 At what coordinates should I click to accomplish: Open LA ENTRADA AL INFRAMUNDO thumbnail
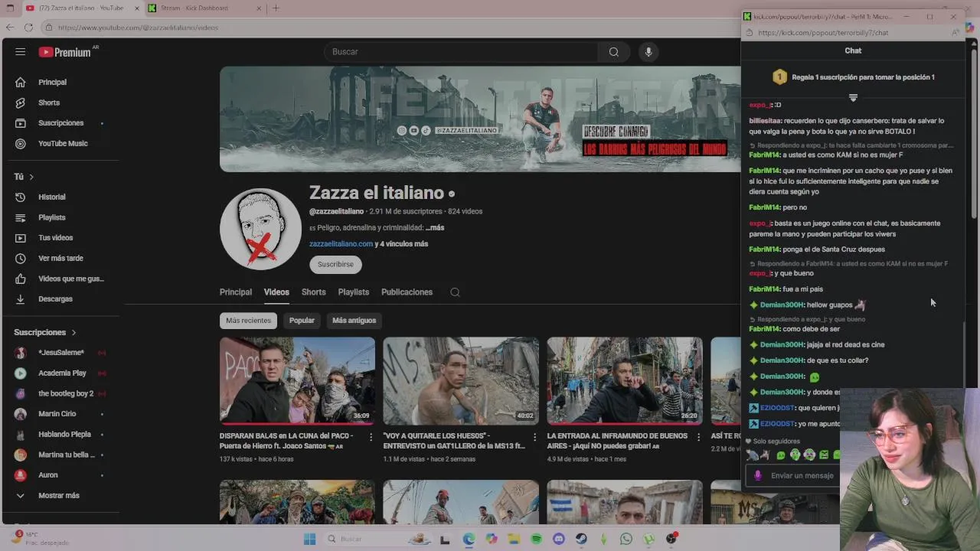point(625,381)
